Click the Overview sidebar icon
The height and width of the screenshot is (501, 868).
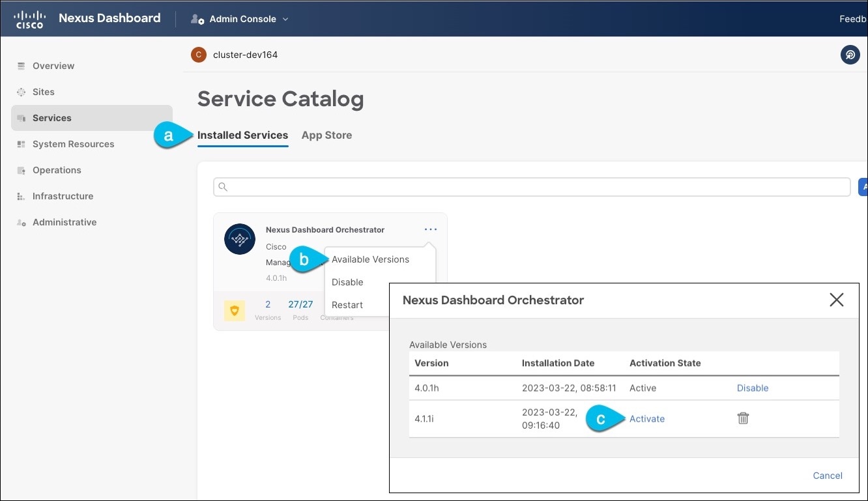tap(22, 66)
